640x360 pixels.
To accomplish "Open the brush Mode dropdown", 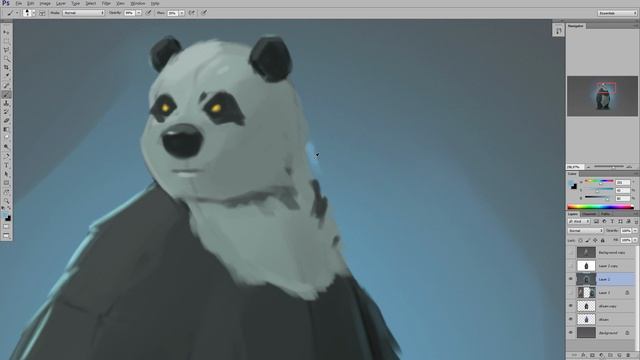I will (x=83, y=13).
